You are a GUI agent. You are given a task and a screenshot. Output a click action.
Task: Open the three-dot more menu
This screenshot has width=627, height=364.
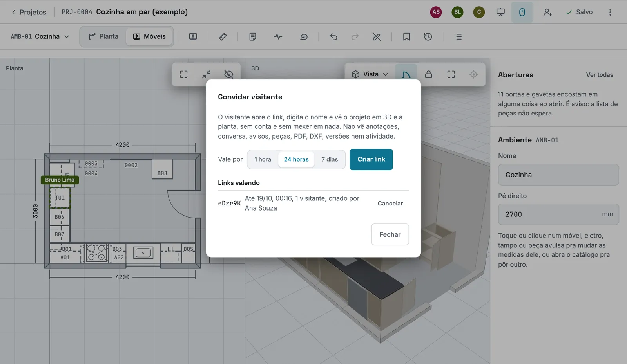610,12
